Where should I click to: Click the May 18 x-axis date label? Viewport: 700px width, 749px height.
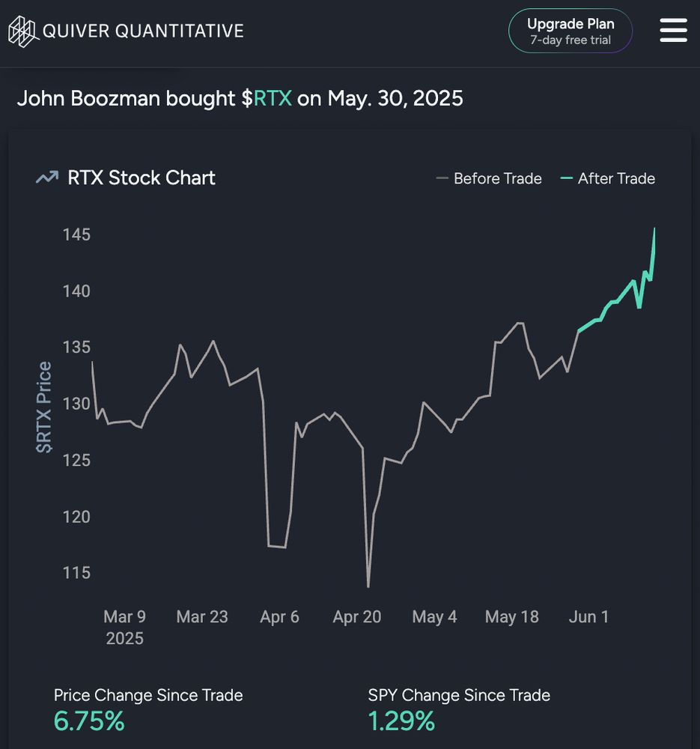coord(512,616)
